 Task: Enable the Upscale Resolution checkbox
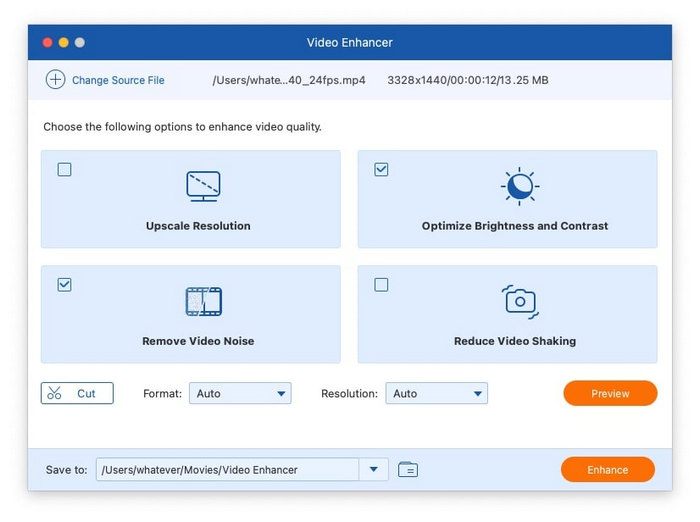coord(65,170)
